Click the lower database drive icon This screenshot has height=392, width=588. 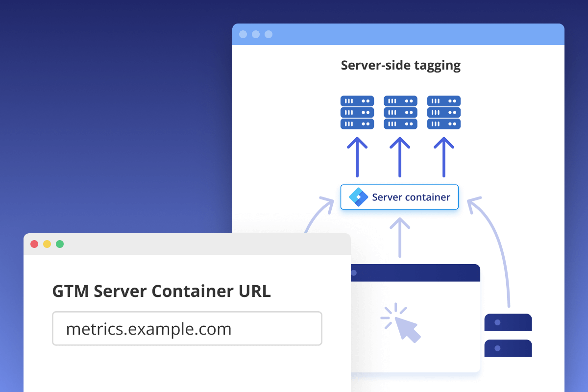point(508,348)
